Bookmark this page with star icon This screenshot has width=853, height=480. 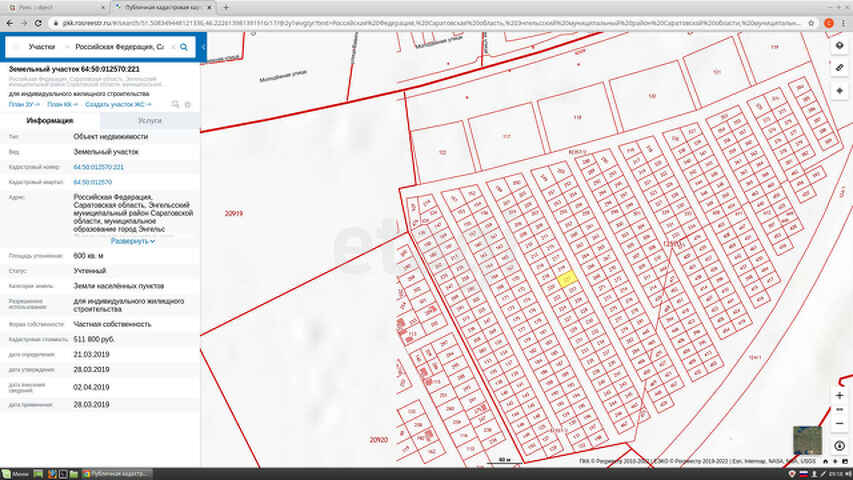pyautogui.click(x=810, y=20)
